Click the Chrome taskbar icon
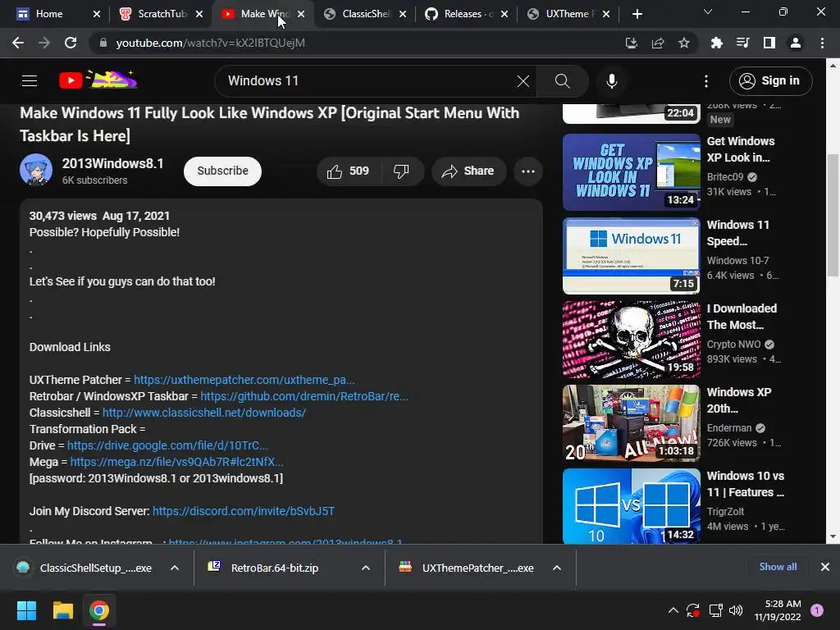The image size is (840, 630). click(99, 610)
